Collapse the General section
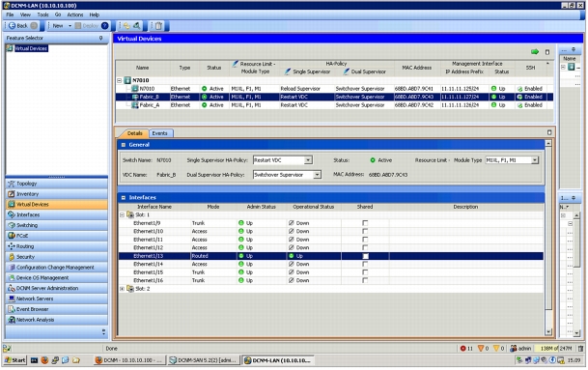 coord(124,145)
